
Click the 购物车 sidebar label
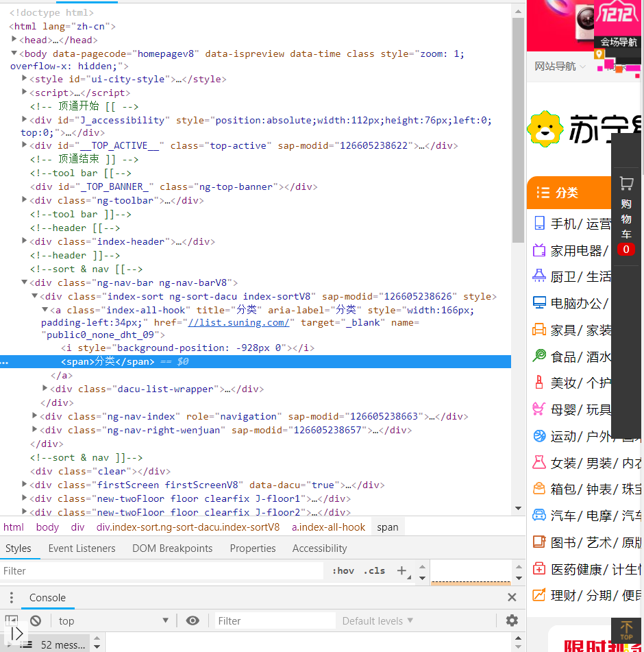pos(626,219)
